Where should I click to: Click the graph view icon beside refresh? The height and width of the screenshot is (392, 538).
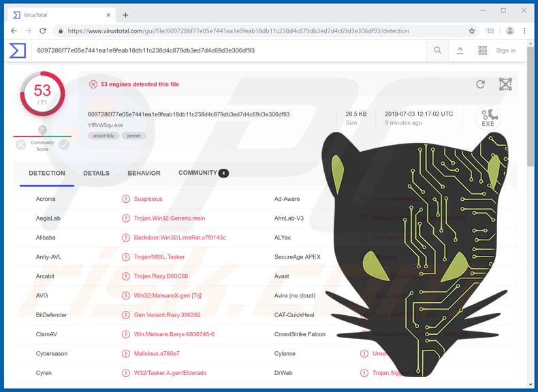pos(505,84)
